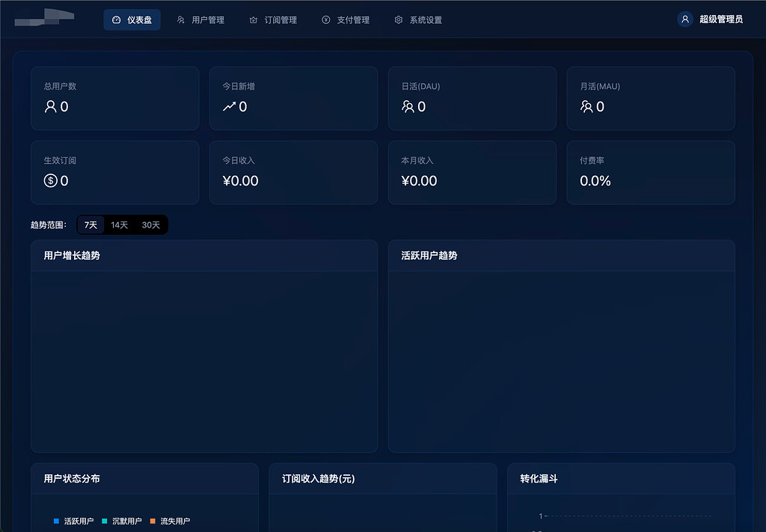766x532 pixels.
Task: Click the system settings gear icon
Action: pos(399,20)
